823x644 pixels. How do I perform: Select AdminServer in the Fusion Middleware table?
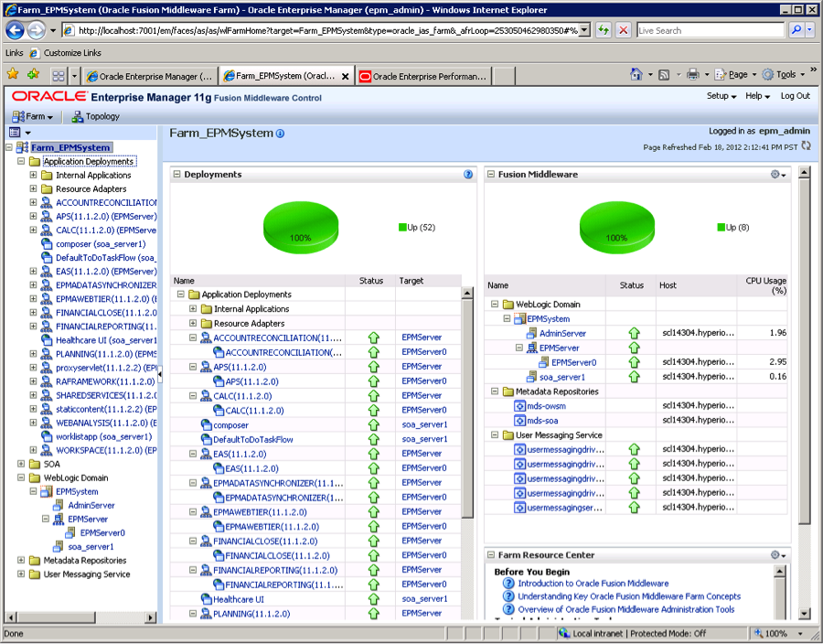point(562,333)
